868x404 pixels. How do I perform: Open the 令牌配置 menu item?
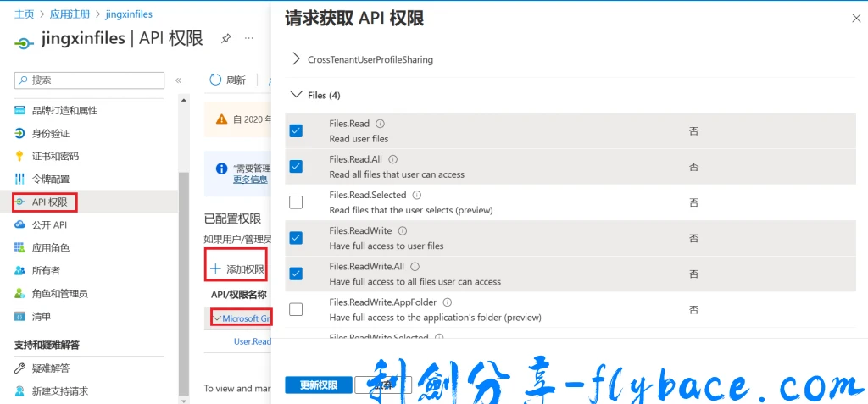50,180
